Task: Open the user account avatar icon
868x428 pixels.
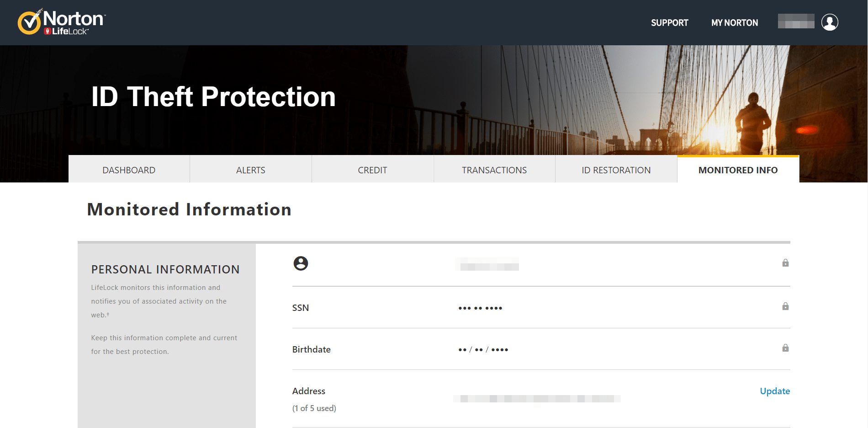Action: [x=830, y=22]
